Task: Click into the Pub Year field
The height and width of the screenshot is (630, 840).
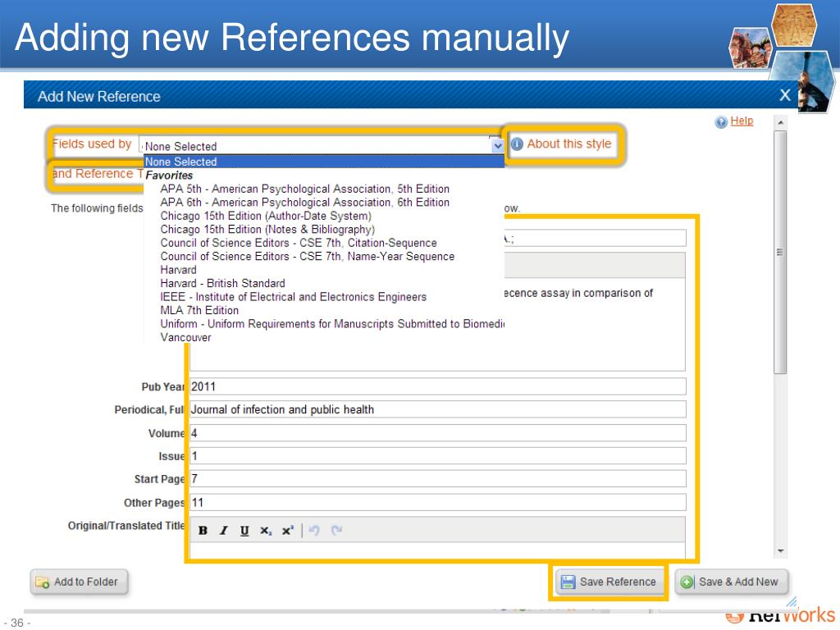Action: point(437,387)
